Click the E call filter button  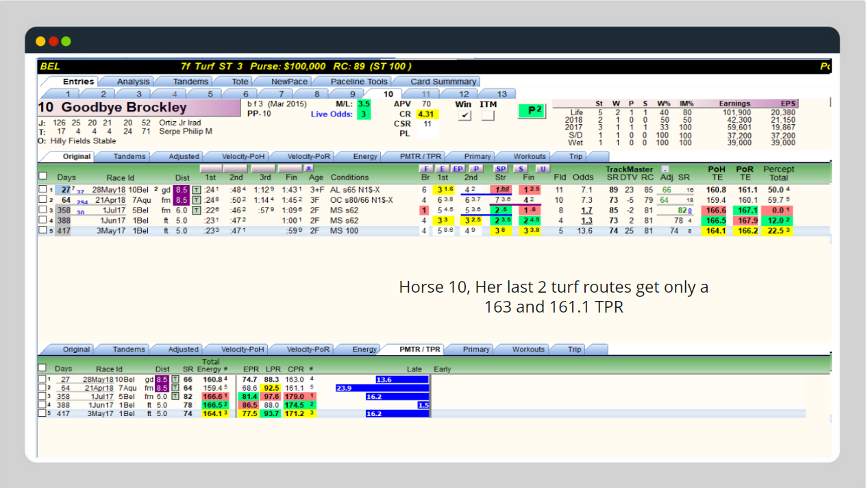click(x=442, y=169)
